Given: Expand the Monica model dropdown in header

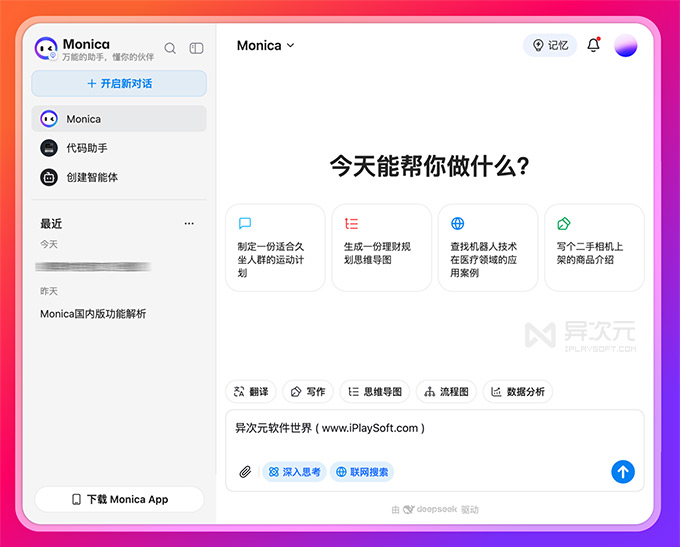Looking at the screenshot, I should coord(265,46).
